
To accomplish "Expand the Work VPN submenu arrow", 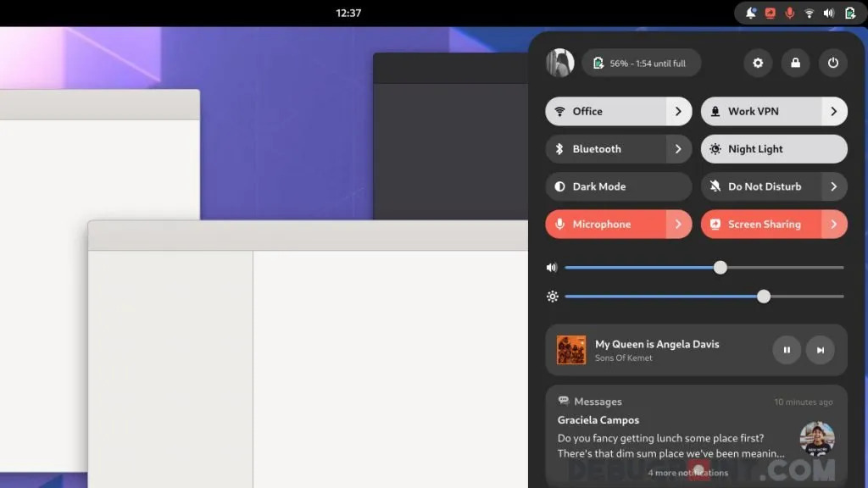I will [834, 111].
